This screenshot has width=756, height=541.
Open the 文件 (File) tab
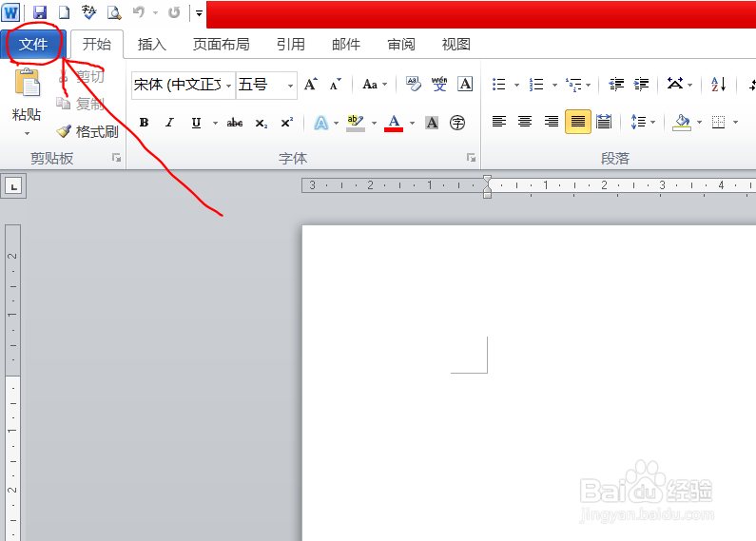pyautogui.click(x=33, y=45)
